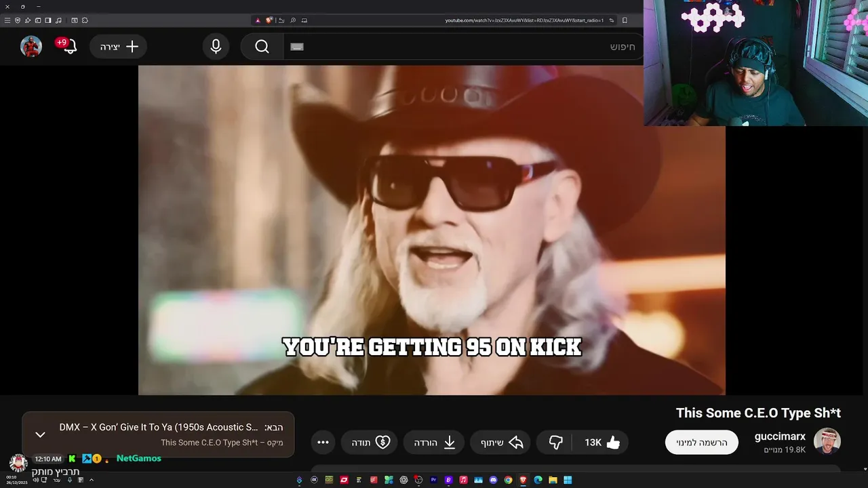Open the guccimarx channel name link
868x488 pixels.
tap(780, 436)
